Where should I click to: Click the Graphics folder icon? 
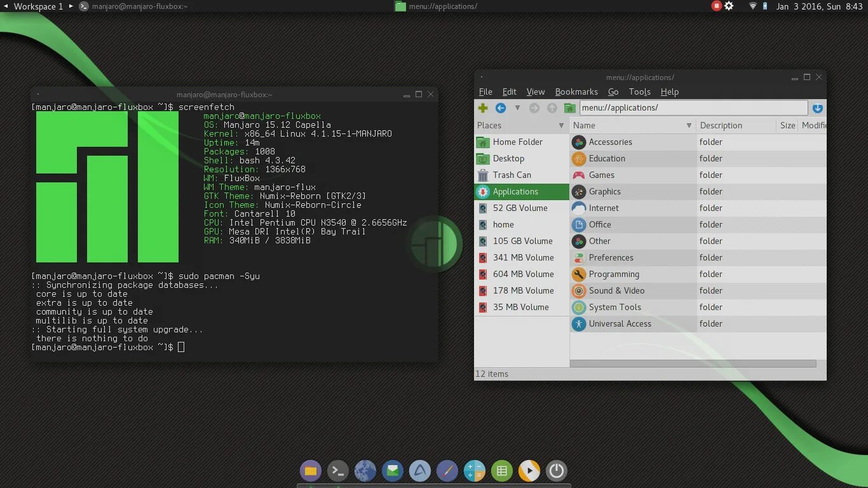[x=578, y=191]
